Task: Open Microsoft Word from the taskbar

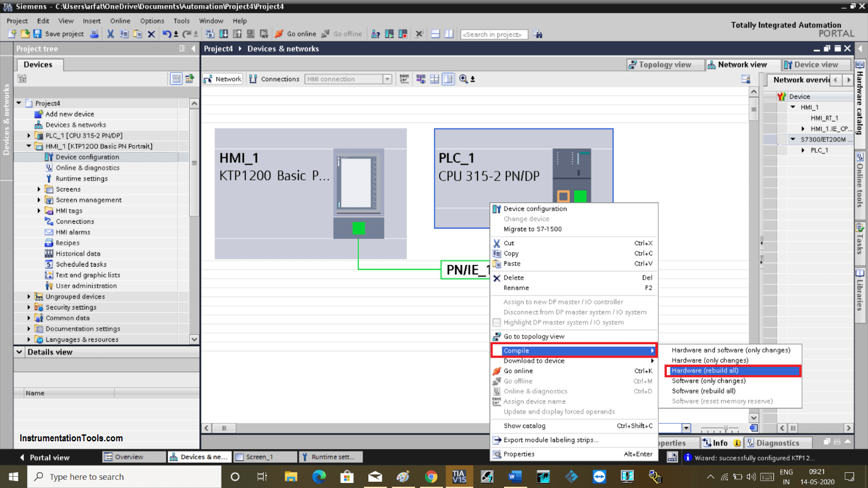Action: (x=515, y=477)
